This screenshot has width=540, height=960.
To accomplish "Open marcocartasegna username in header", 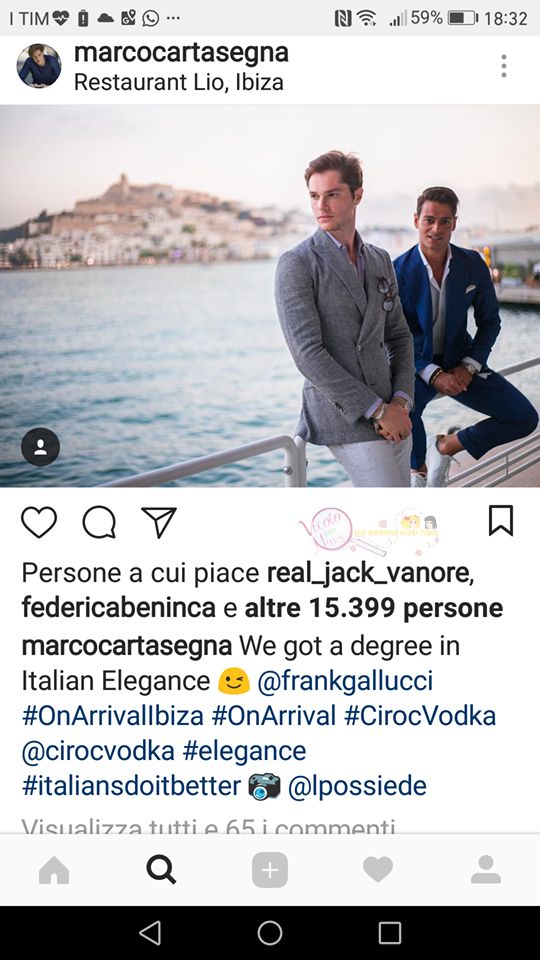I will click(181, 53).
